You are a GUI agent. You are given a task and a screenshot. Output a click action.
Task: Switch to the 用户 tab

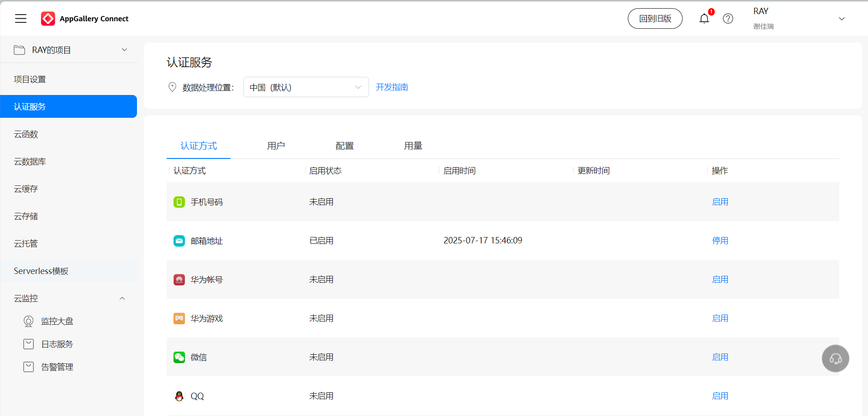tap(276, 146)
